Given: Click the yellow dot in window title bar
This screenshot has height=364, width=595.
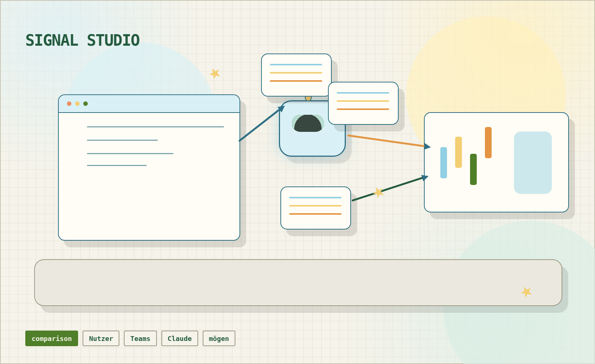Looking at the screenshot, I should (77, 104).
